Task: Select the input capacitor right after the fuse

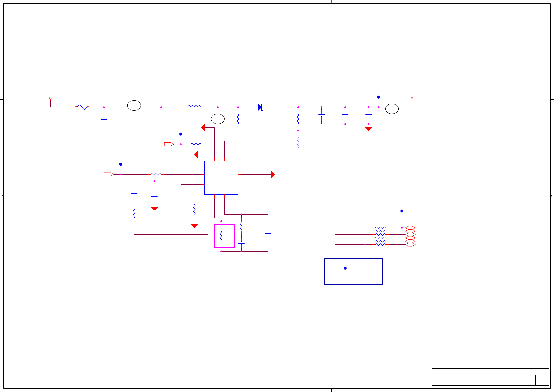Action: (104, 119)
